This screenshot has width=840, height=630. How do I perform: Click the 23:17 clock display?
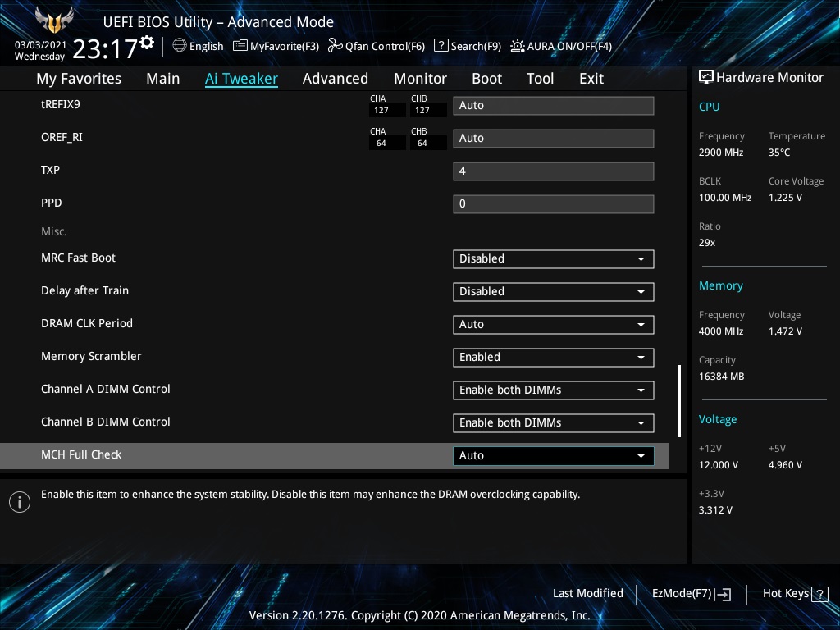(105, 48)
